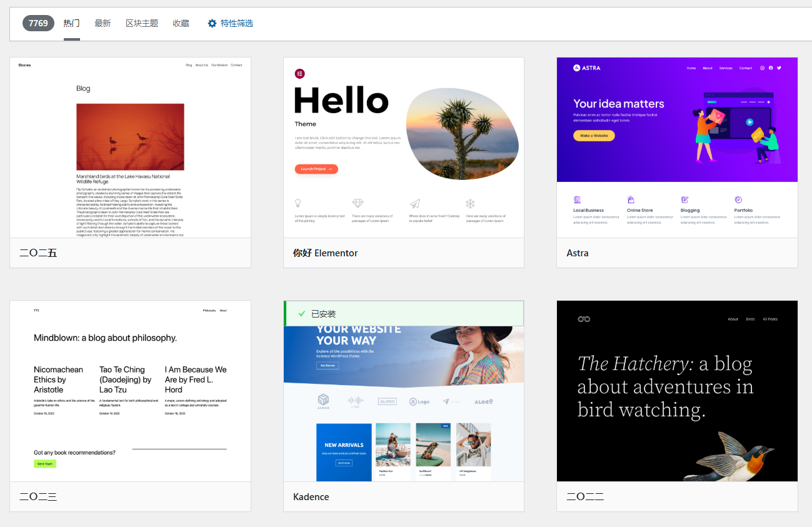Click the 7769 theme count badge
This screenshot has height=527, width=812.
click(38, 23)
